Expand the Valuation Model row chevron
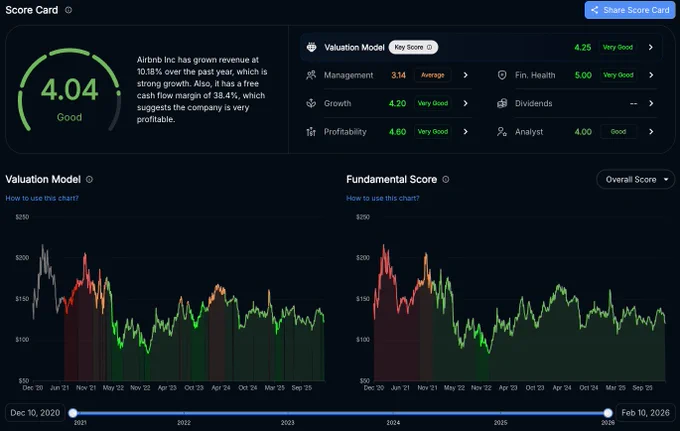Image resolution: width=680 pixels, height=431 pixels. coord(651,47)
